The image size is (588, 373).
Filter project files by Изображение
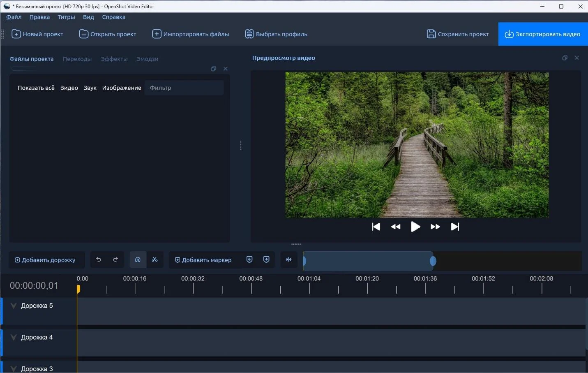122,88
